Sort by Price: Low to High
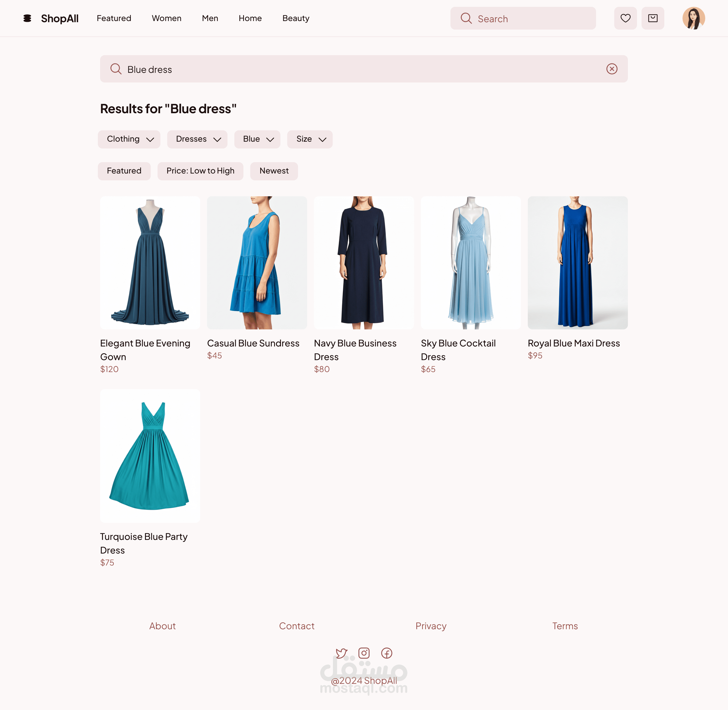Viewport: 728px width, 710px height. pos(200,171)
